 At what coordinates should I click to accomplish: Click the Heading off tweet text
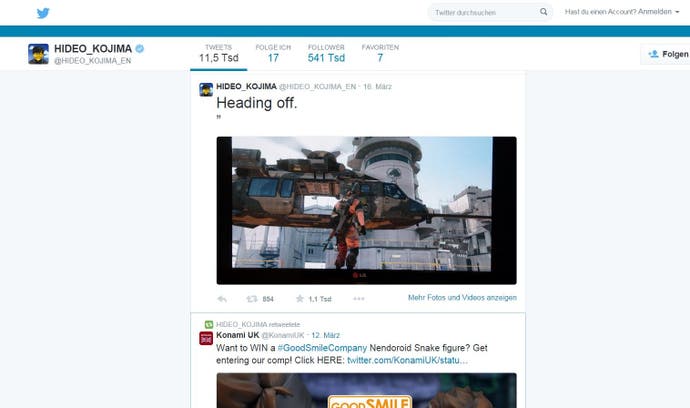click(x=257, y=103)
